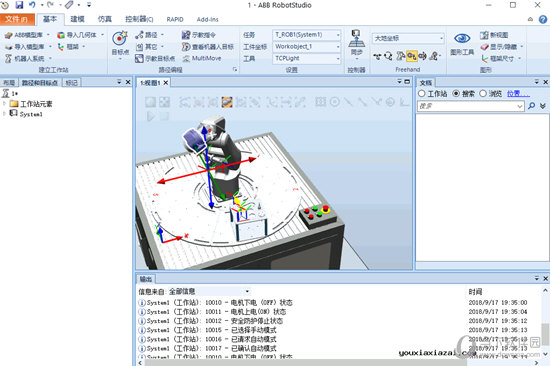
Task: Click the 导入模型库 import library icon
Action: pos(9,47)
